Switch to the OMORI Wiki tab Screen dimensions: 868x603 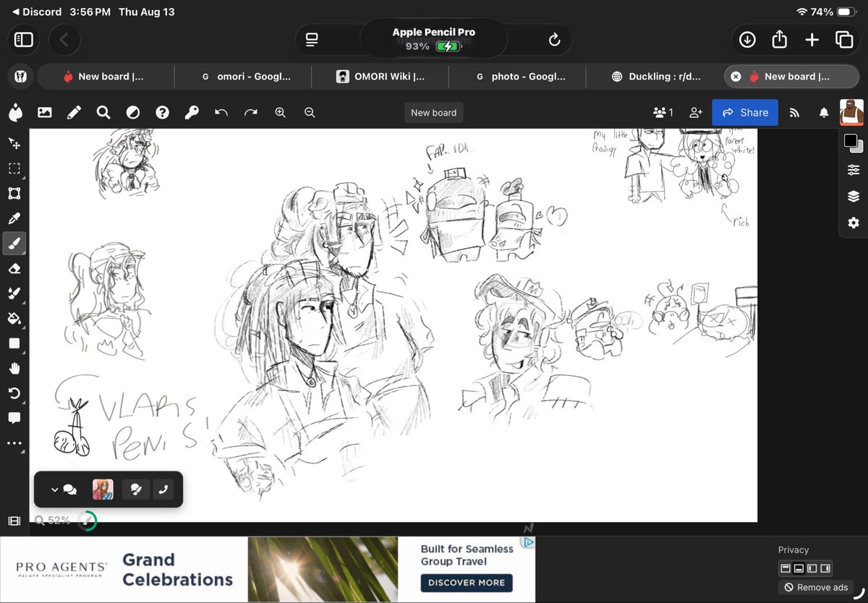[380, 76]
